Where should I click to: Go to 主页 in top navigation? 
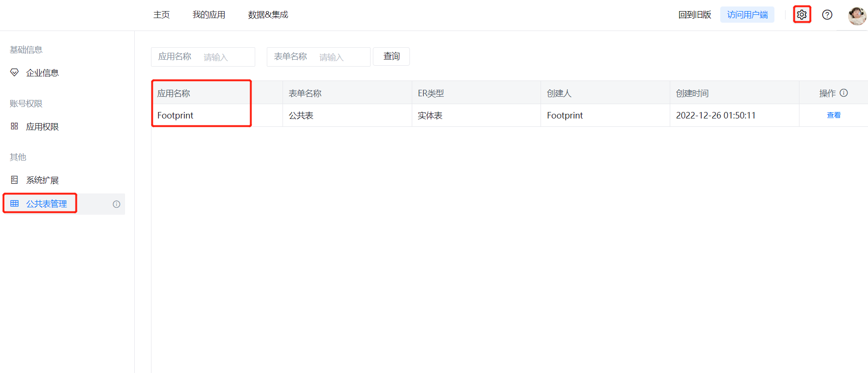pos(161,15)
